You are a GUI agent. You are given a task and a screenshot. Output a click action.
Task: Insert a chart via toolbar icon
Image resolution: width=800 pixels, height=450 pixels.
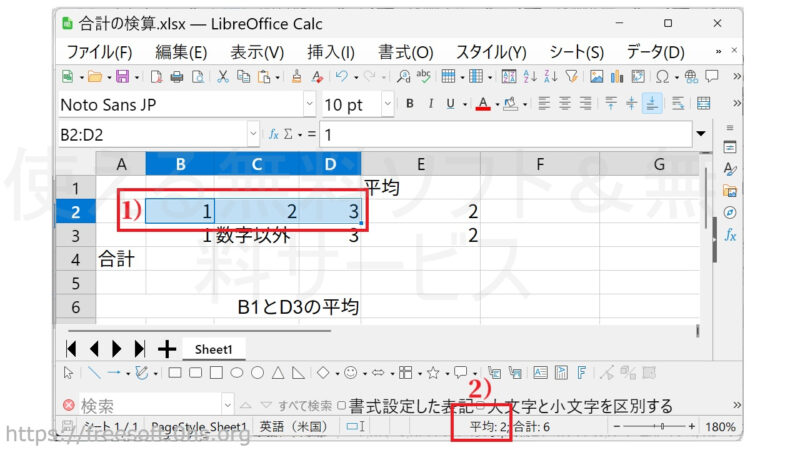click(x=617, y=77)
